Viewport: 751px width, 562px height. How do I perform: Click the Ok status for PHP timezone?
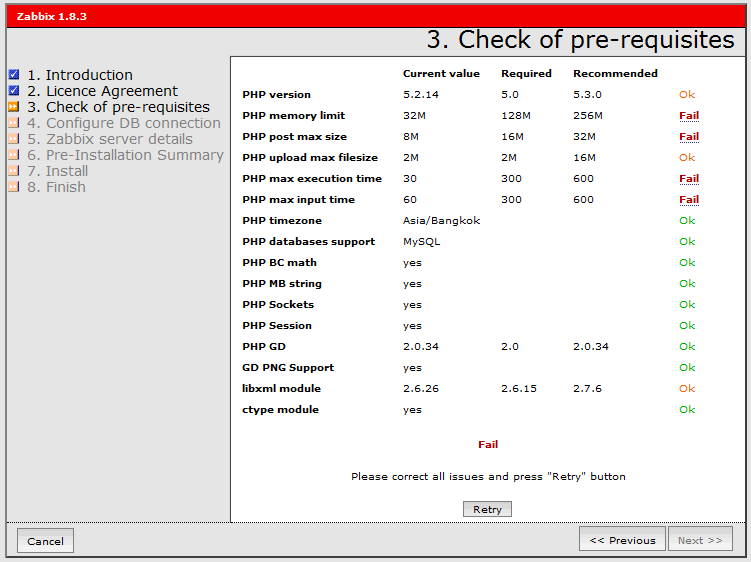(687, 220)
